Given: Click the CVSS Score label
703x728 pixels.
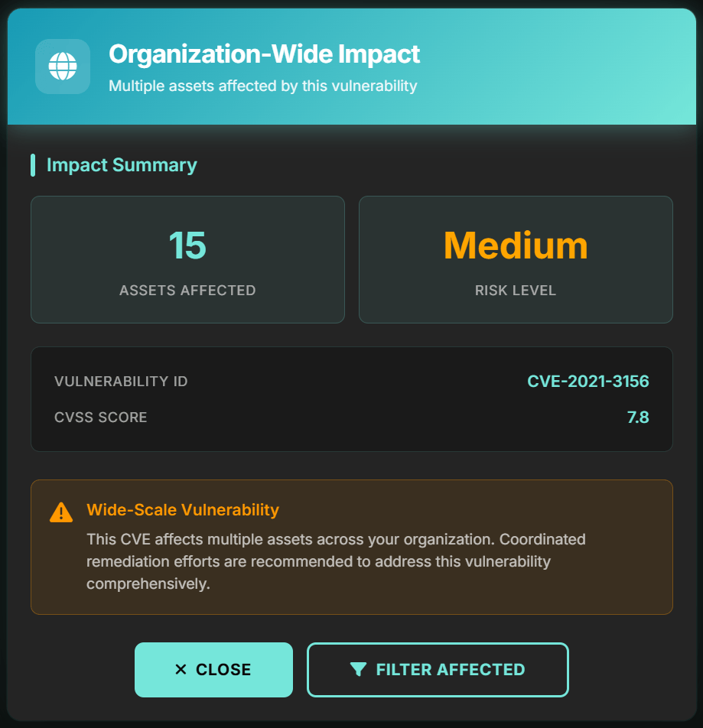Looking at the screenshot, I should (x=101, y=417).
